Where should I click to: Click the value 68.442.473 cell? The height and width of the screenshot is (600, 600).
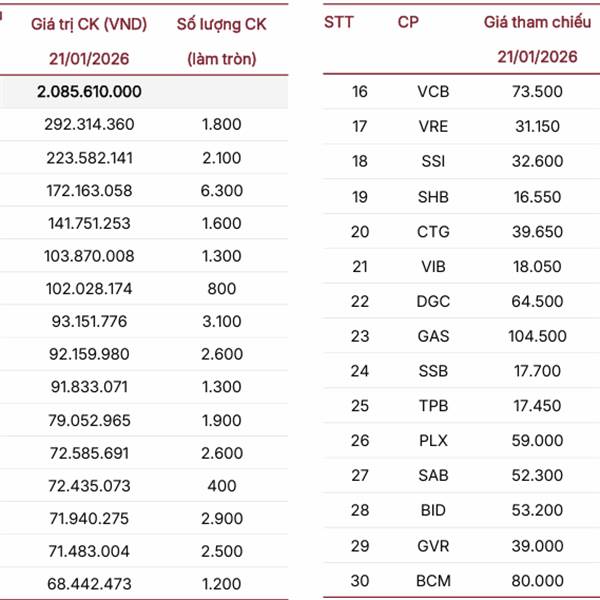(89, 584)
